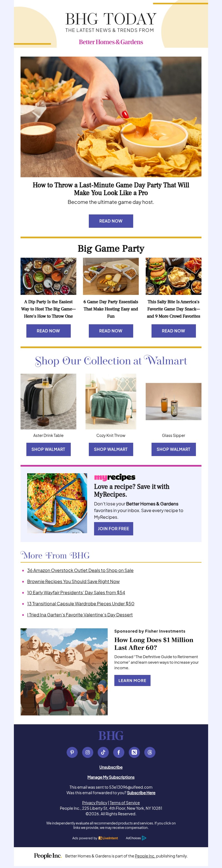Click the Glass Sipper product image

tap(173, 401)
